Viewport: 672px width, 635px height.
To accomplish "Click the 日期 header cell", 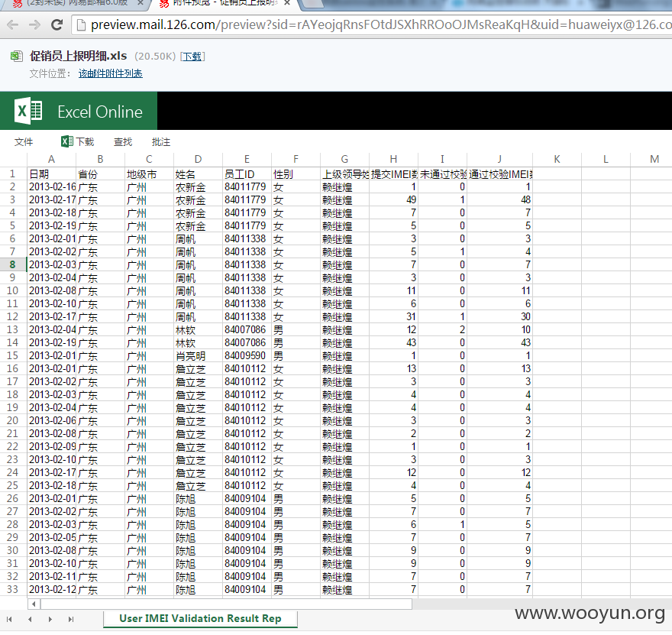I will click(51, 174).
